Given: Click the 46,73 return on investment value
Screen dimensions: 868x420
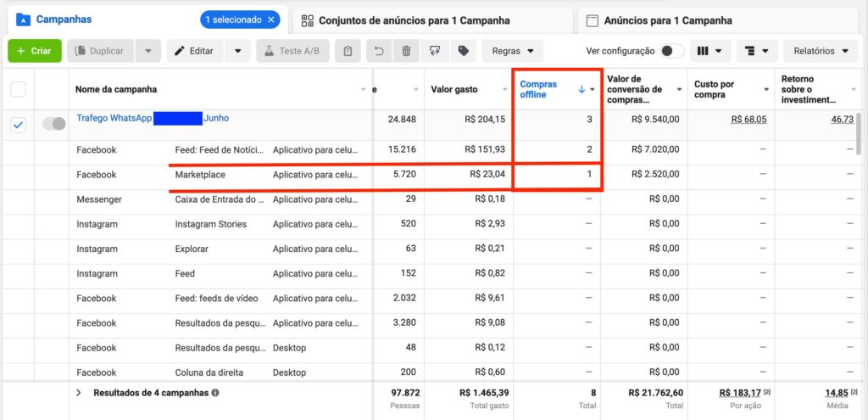Looking at the screenshot, I should coord(842,119).
